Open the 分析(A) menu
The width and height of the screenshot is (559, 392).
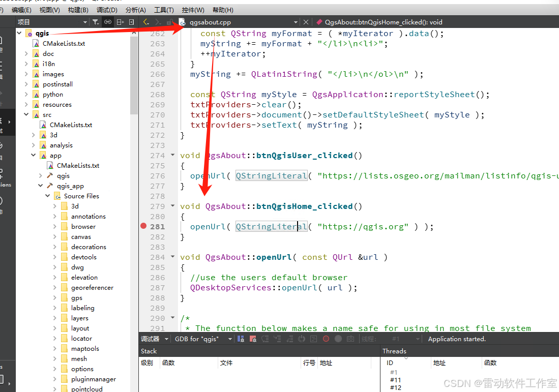(x=135, y=10)
